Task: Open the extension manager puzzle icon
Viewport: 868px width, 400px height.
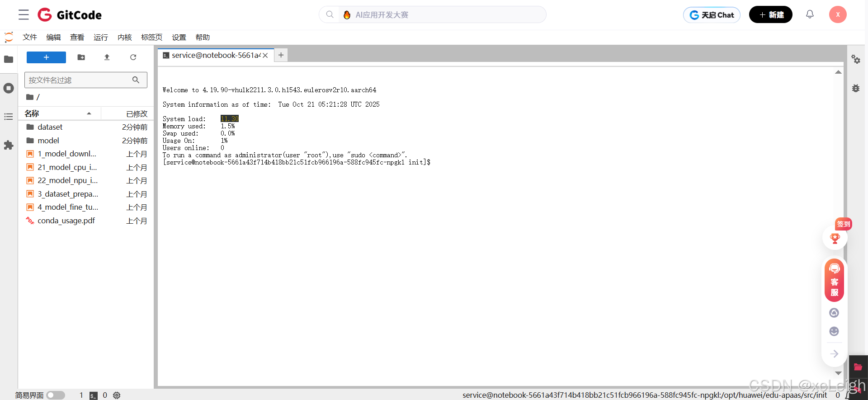Action: pos(9,145)
